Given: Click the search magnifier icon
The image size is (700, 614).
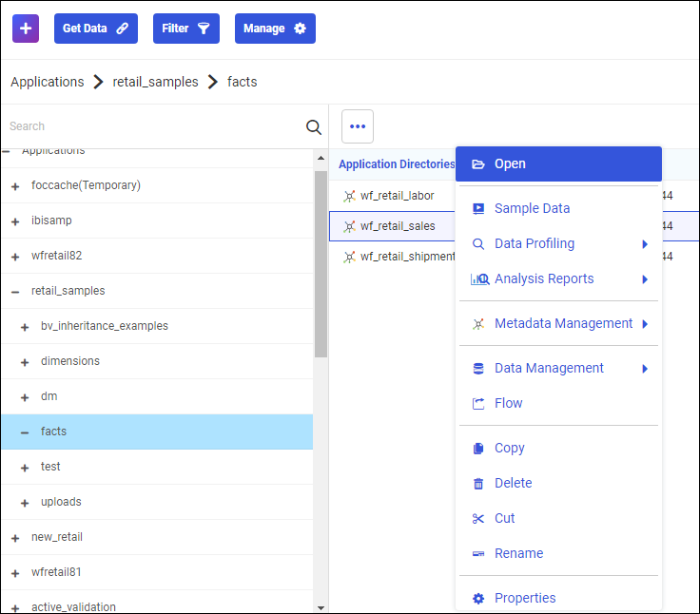Looking at the screenshot, I should 313,127.
